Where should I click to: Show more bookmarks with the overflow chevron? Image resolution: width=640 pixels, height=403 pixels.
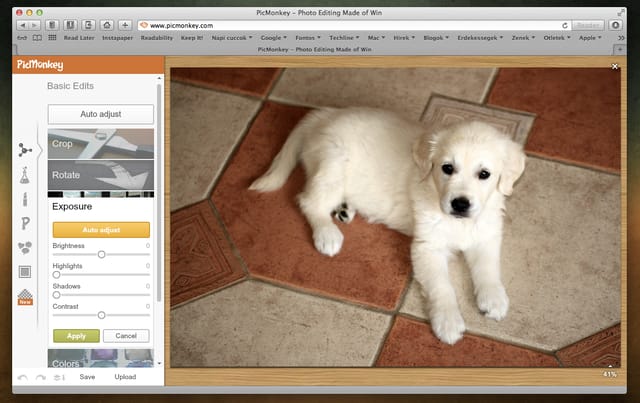click(621, 38)
